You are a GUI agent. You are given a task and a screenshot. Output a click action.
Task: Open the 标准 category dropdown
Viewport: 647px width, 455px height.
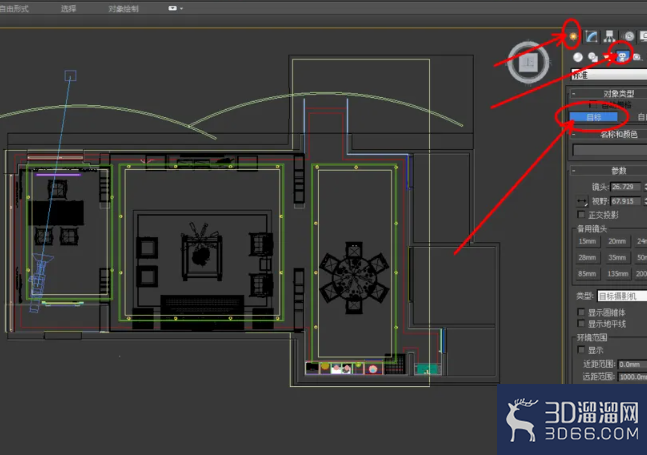[609, 75]
